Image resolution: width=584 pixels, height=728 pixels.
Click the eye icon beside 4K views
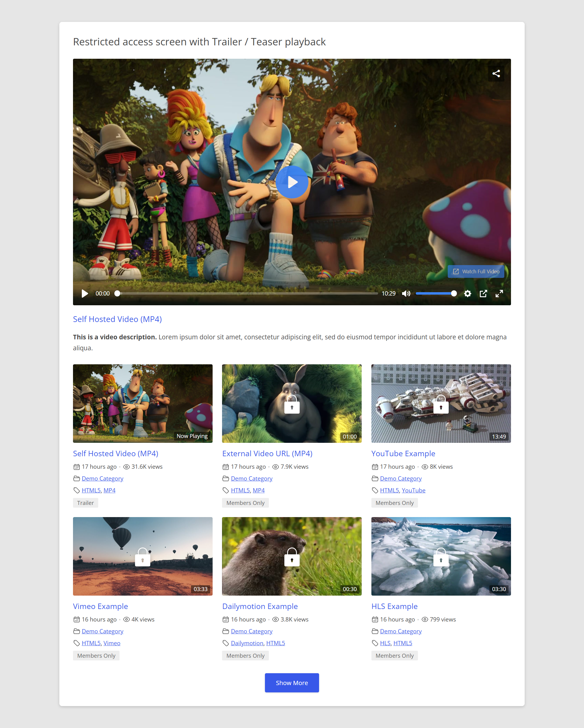[x=127, y=619]
